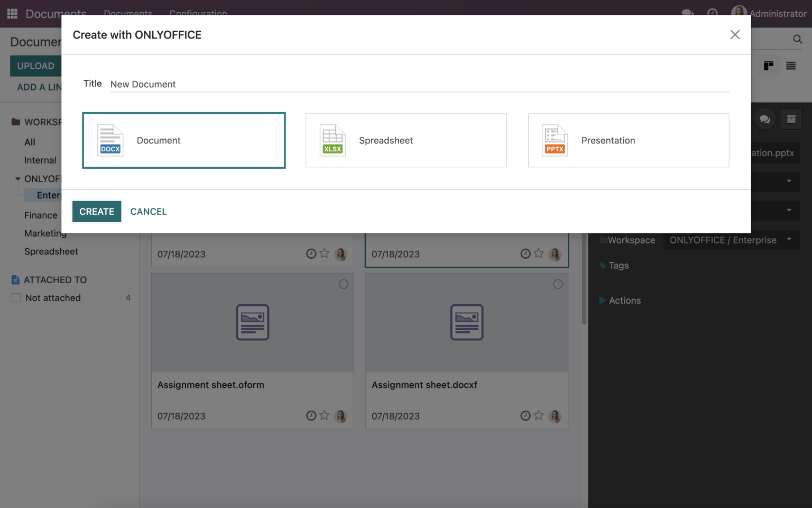Close the Create with ONLYOFFICE dialog
The width and height of the screenshot is (812, 508).
[735, 35]
